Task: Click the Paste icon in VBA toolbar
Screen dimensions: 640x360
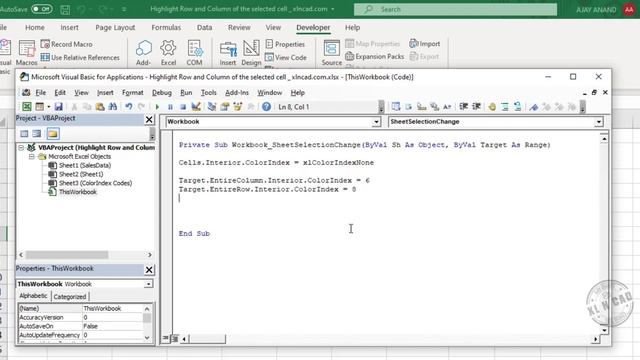Action: (x=100, y=107)
